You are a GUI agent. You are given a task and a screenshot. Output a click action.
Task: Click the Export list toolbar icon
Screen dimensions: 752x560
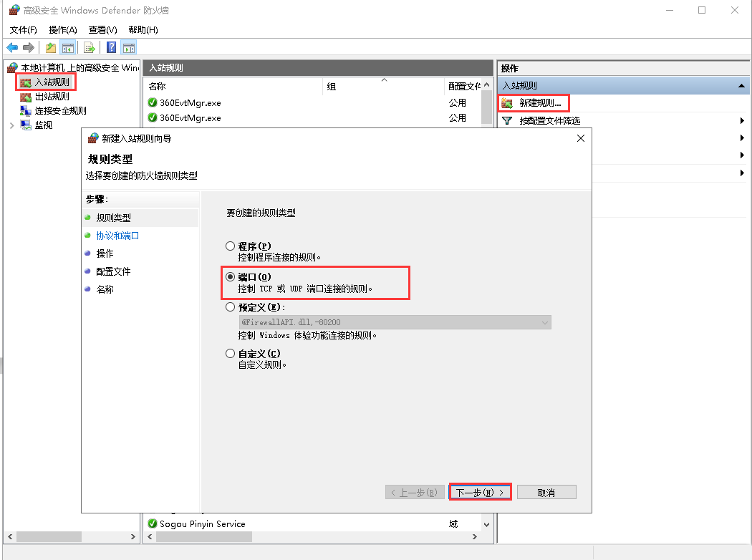pyautogui.click(x=90, y=47)
